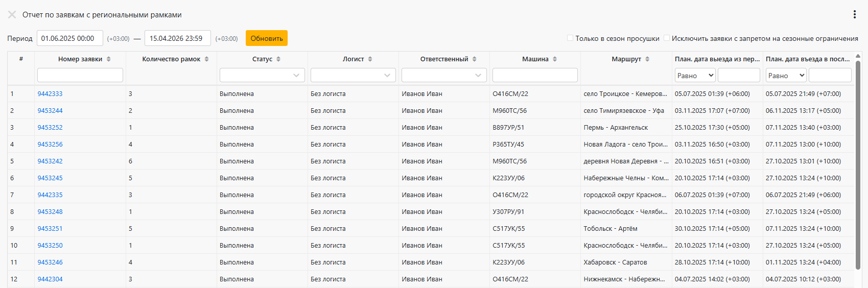Enable Только в сезон просушки checkbox
Screen dimensions: 868x288
click(570, 38)
